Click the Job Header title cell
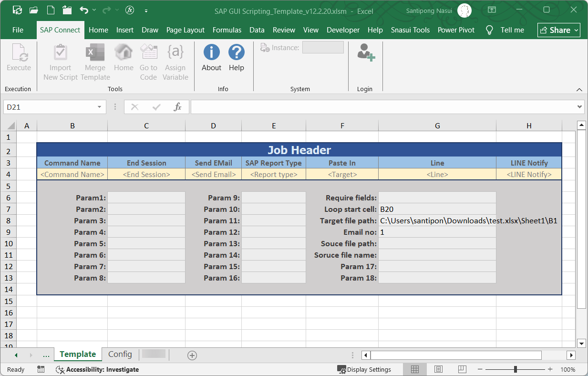 point(299,150)
